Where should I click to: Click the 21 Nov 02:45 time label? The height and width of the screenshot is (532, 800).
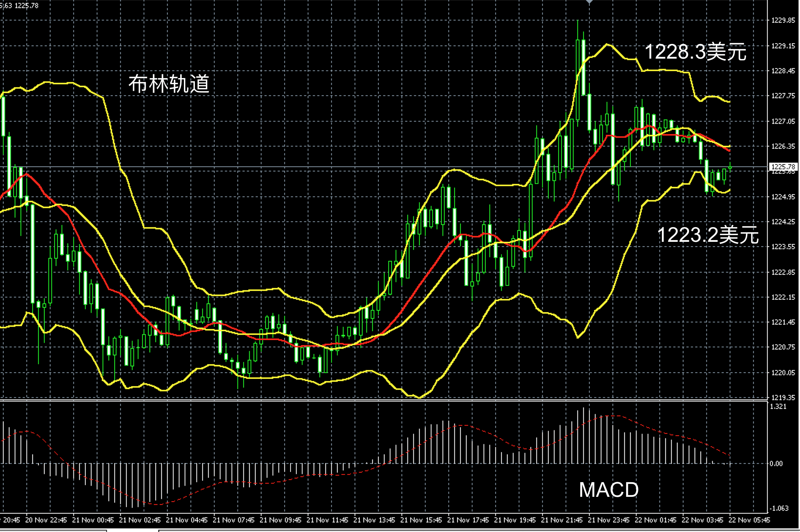pos(140,520)
